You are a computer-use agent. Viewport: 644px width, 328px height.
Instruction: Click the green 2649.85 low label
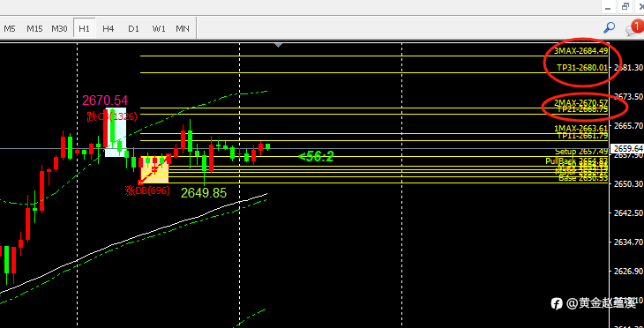pos(204,193)
